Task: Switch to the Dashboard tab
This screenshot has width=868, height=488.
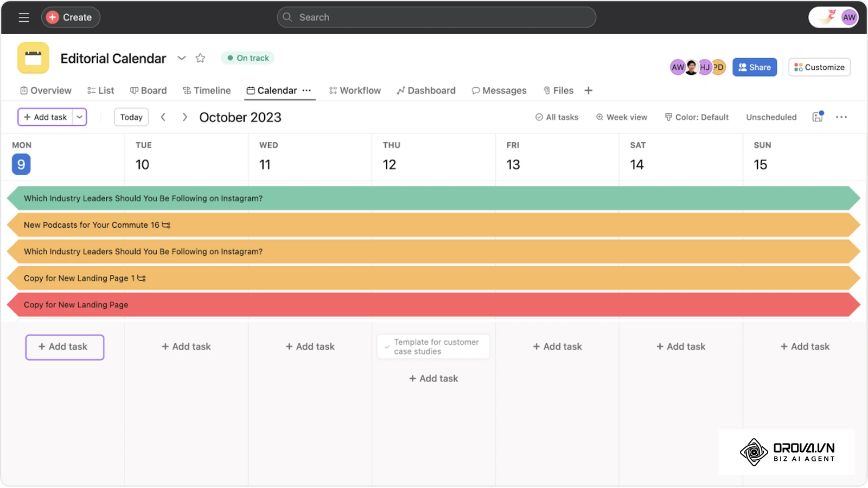Action: [x=426, y=91]
